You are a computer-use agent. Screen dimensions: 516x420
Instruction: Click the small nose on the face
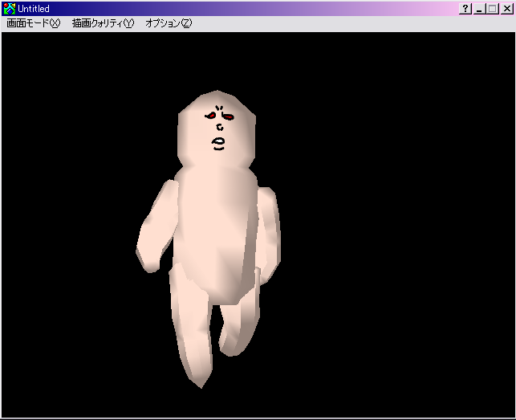220,128
